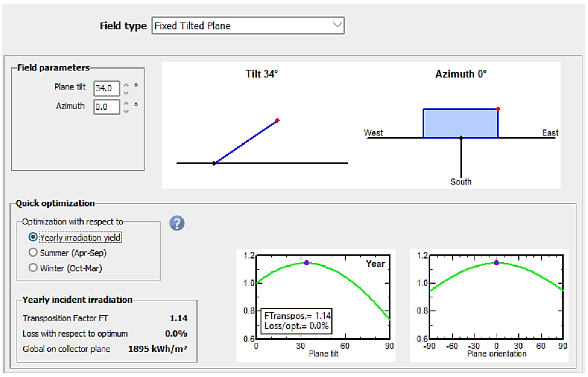
Task: Click red handle on azimuth diagram
Action: 498,109
